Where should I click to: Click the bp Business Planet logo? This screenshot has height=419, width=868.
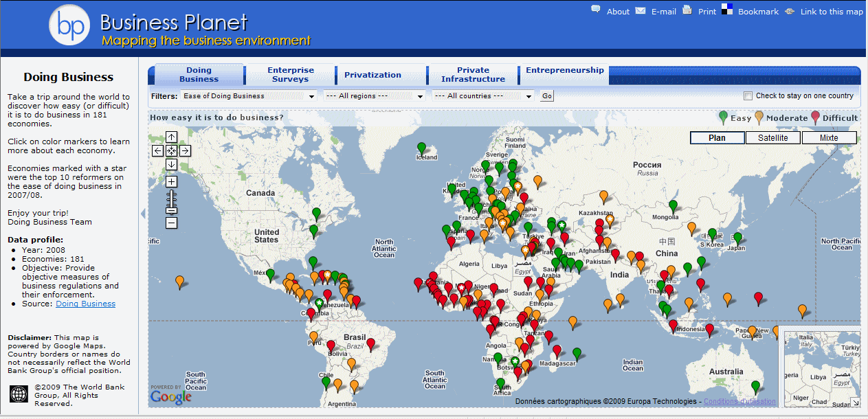pos(71,25)
